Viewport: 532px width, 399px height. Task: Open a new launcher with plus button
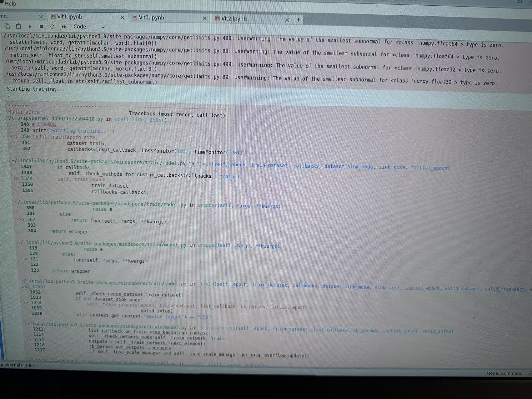coord(298,20)
